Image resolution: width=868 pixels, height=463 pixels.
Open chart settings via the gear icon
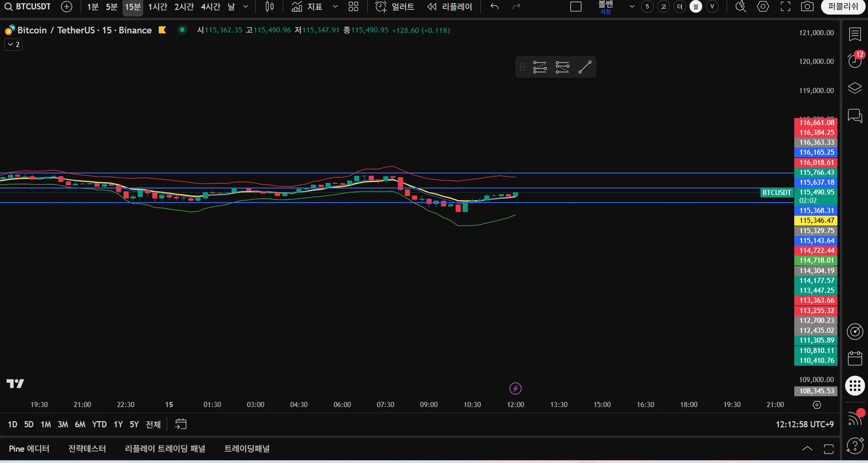point(763,7)
